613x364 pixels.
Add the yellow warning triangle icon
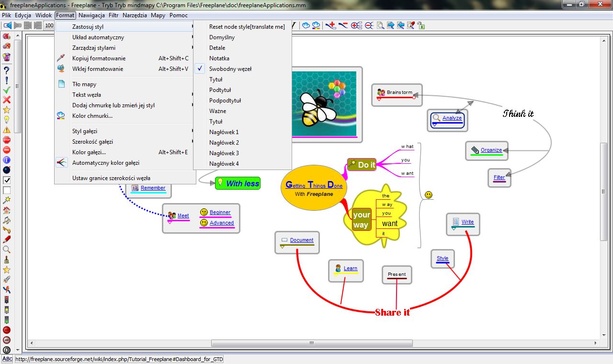point(7,130)
